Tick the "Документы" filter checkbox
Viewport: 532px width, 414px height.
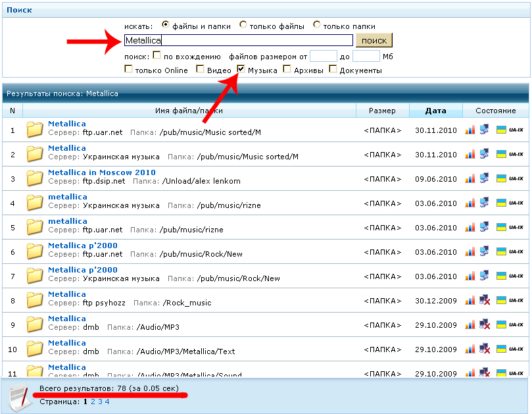coord(333,69)
